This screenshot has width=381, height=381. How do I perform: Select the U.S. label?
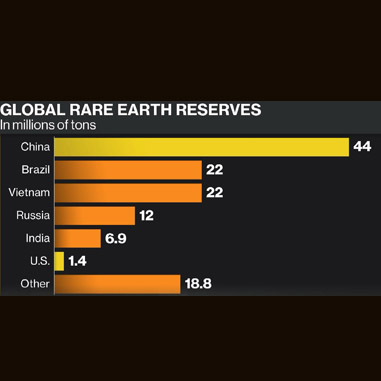[40, 261]
